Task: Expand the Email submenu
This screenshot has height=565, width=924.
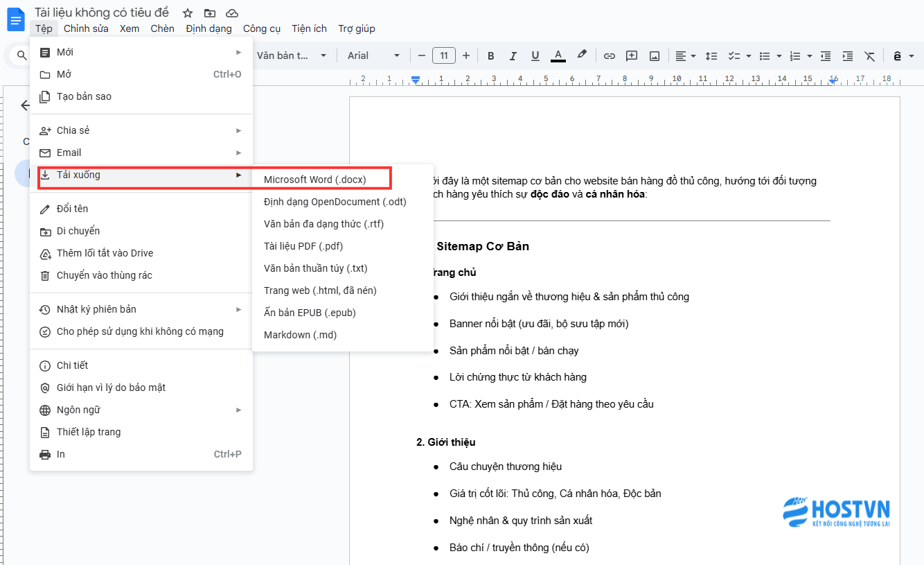Action: click(x=141, y=153)
